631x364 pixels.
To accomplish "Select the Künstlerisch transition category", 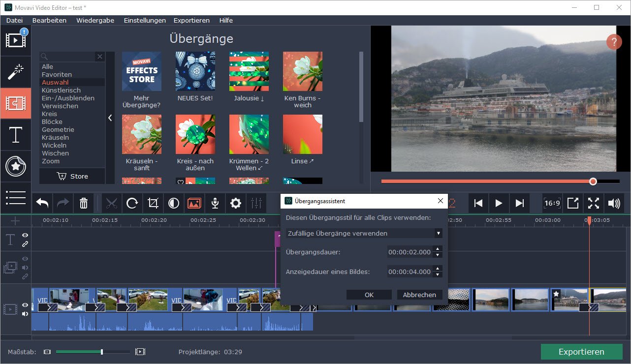I will click(61, 90).
